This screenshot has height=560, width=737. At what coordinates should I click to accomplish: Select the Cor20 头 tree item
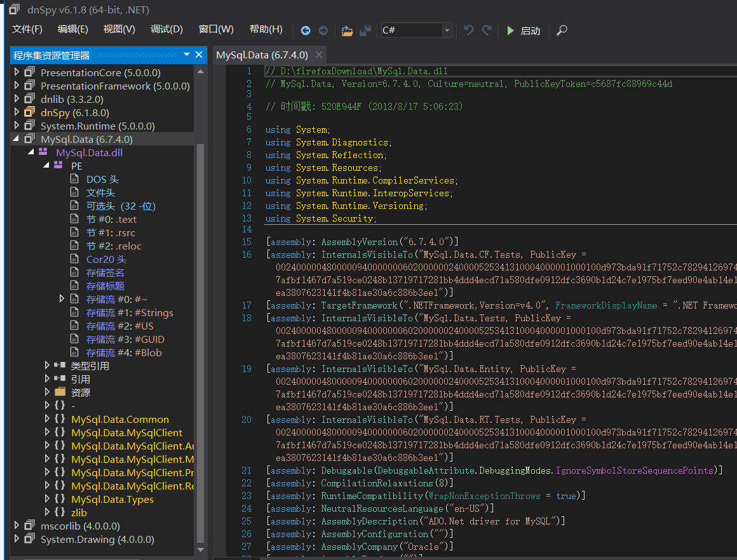click(106, 259)
